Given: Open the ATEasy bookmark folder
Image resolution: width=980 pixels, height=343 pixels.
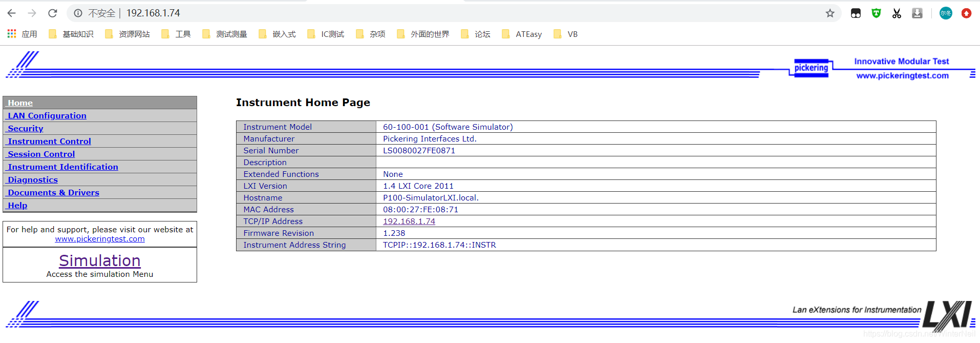Looking at the screenshot, I should click(x=522, y=34).
